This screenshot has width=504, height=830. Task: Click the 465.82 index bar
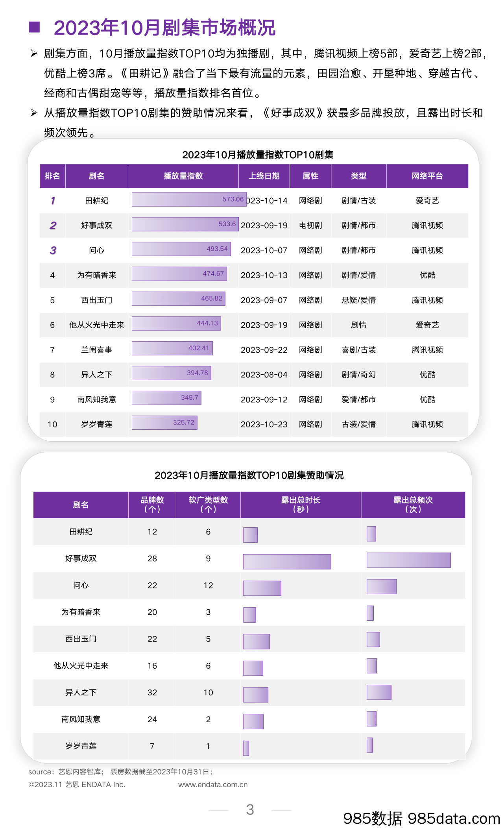click(x=179, y=299)
